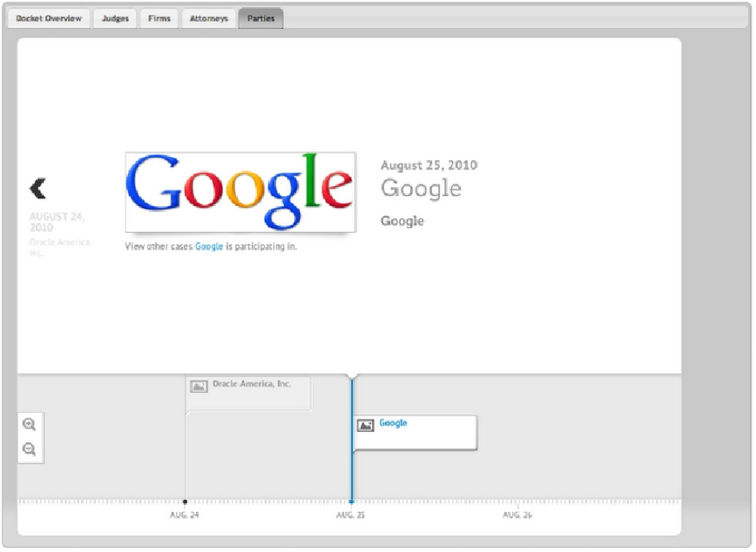Select the Parties tab

261,18
